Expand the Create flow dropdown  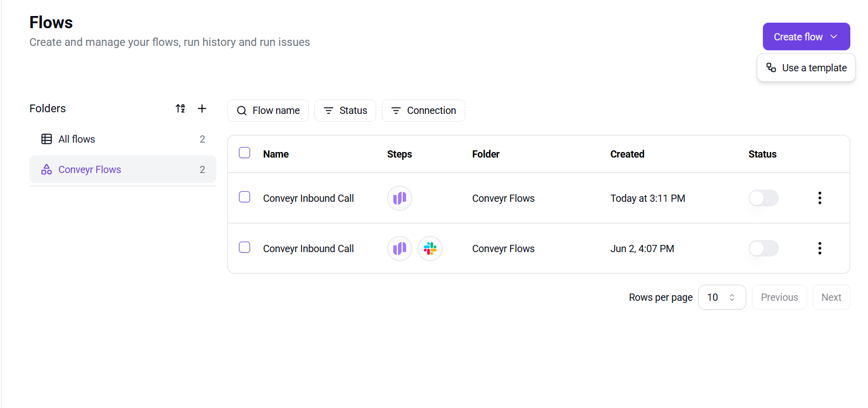click(x=834, y=36)
